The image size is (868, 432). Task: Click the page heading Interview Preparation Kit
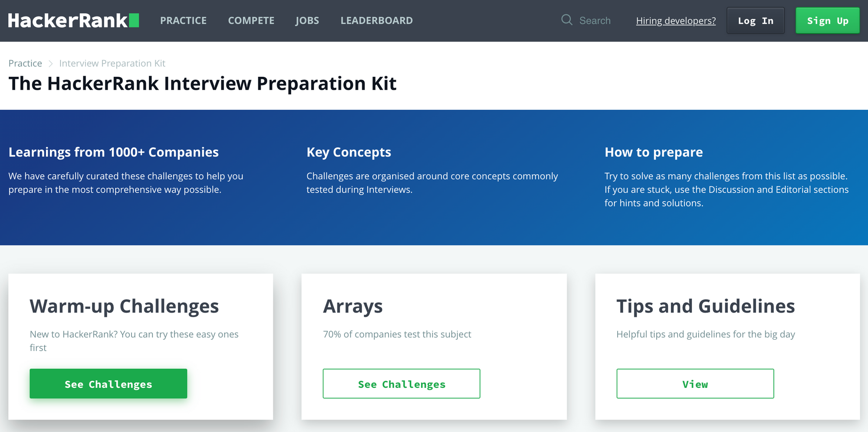tap(202, 84)
